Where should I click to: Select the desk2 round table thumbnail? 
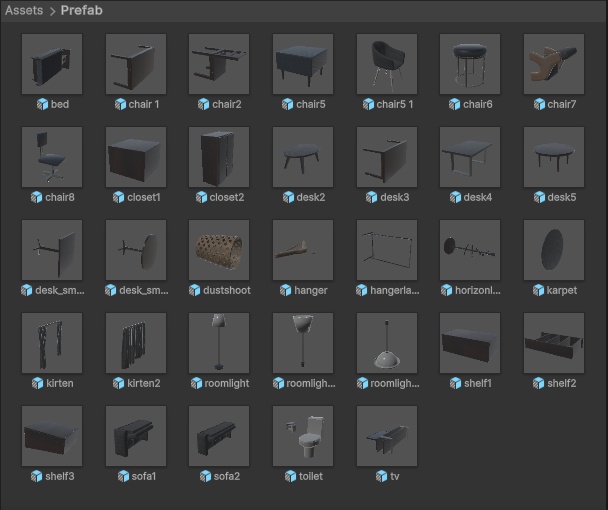click(303, 157)
